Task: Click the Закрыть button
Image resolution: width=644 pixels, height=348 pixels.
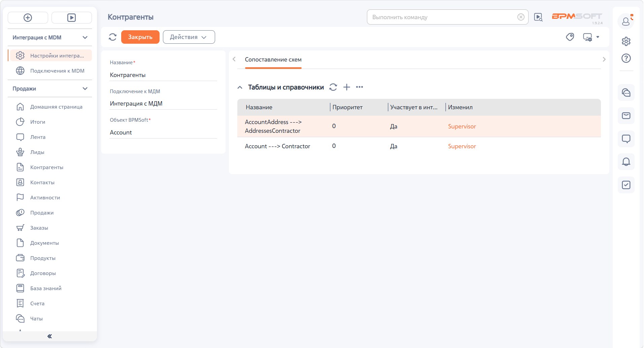Action: click(140, 37)
